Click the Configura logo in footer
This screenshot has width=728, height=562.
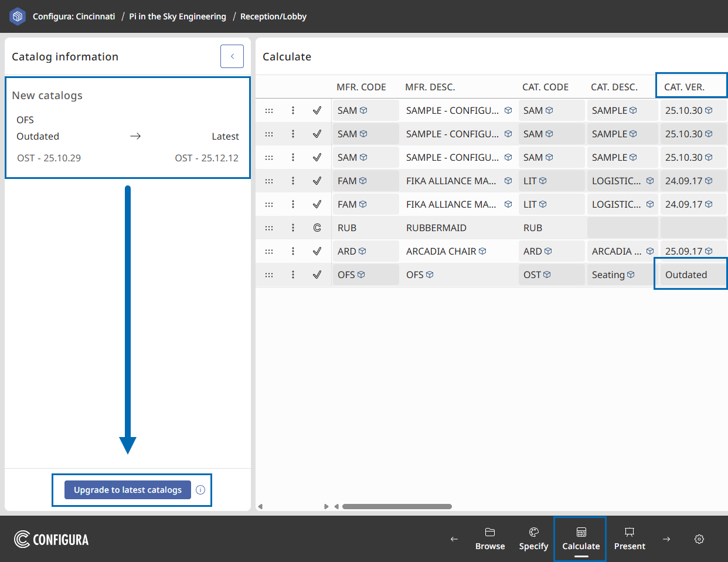click(52, 539)
